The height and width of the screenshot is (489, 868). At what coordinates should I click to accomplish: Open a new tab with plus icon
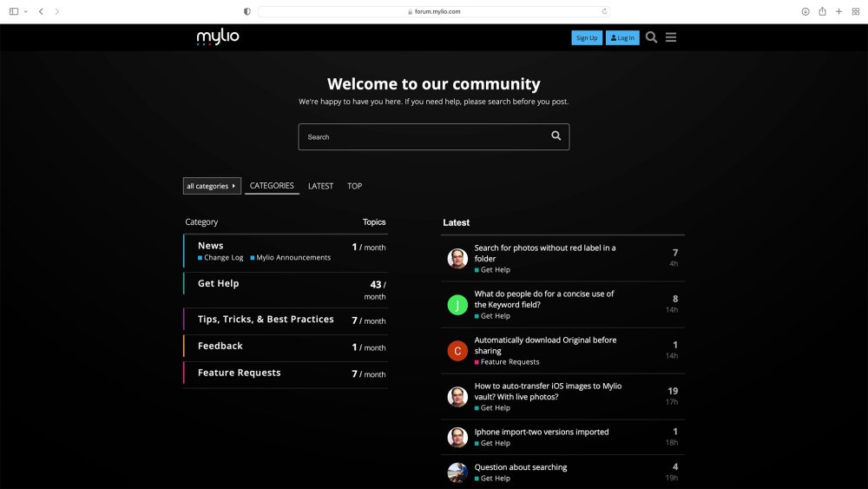(839, 11)
